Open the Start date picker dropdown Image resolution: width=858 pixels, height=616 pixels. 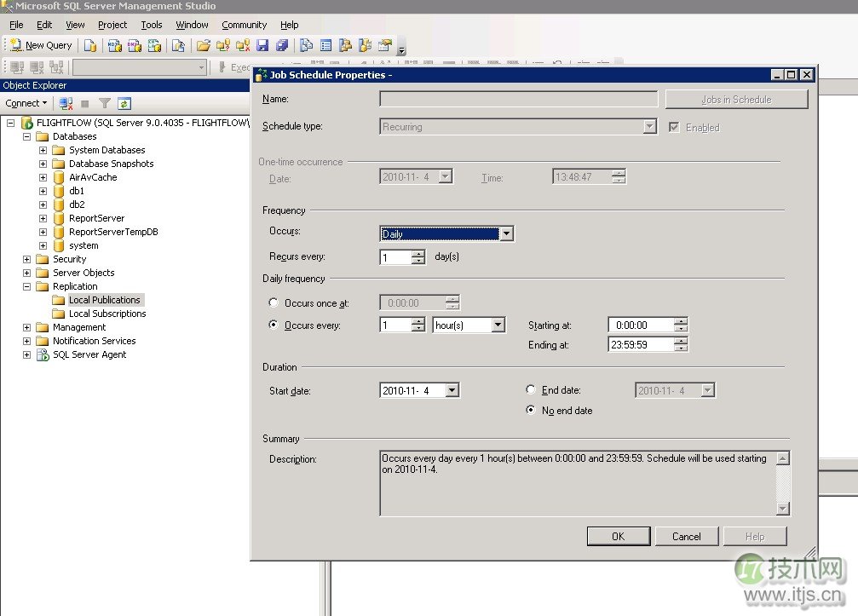(x=452, y=390)
